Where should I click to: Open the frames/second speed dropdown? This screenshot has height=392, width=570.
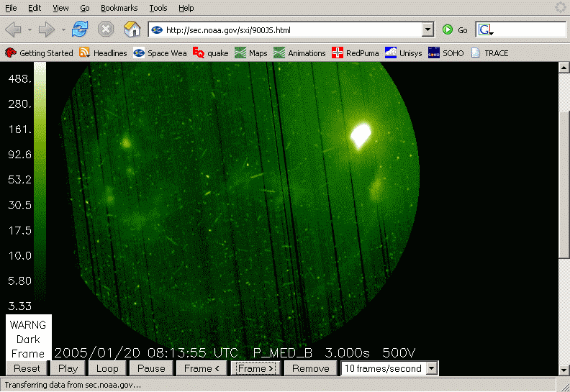click(432, 368)
